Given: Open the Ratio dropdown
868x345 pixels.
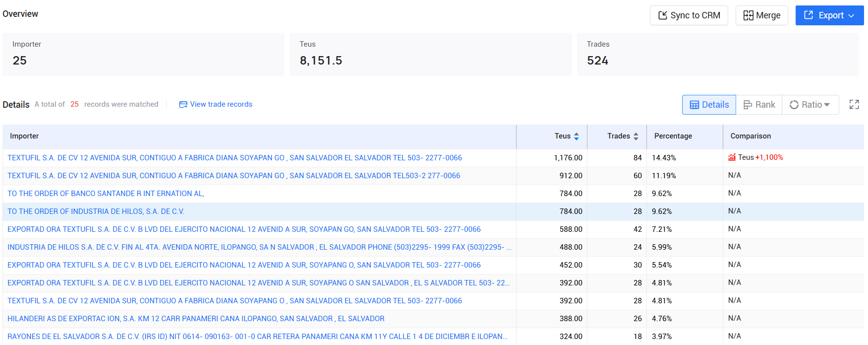Looking at the screenshot, I should [x=810, y=105].
